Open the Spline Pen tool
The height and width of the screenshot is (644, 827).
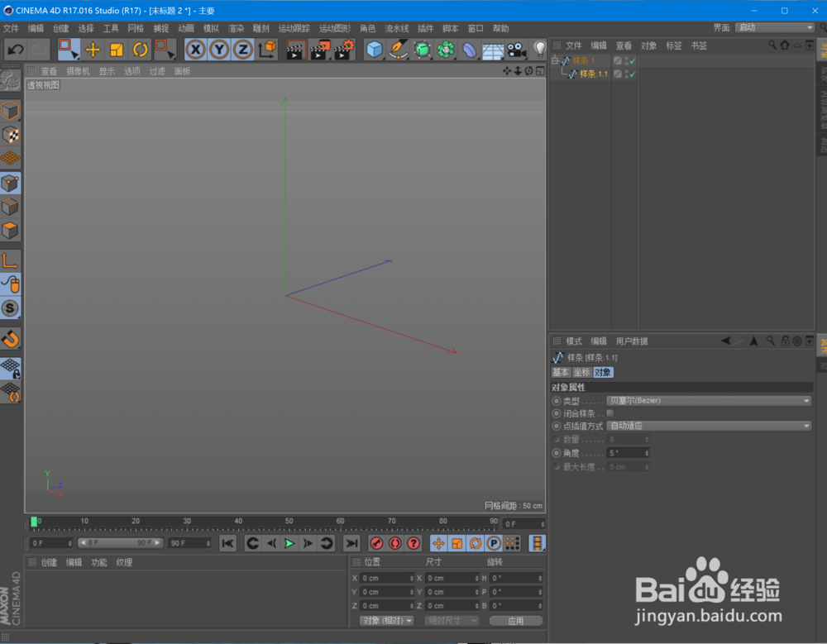pyautogui.click(x=399, y=50)
